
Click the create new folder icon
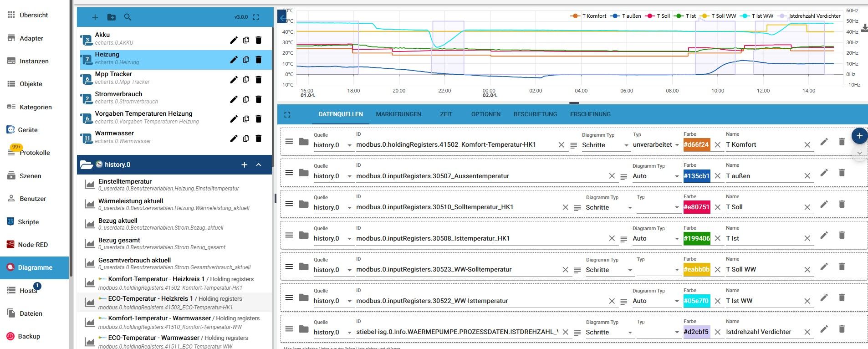[111, 17]
